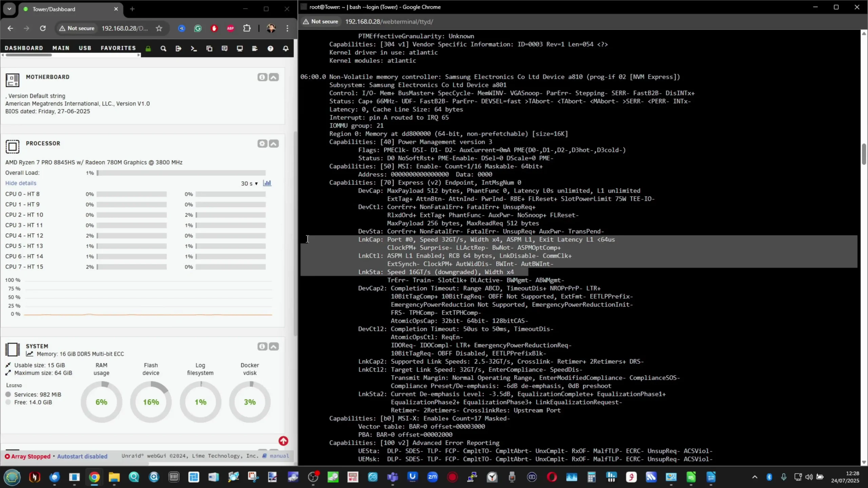Collapse the Processor panel
Image resolution: width=868 pixels, height=488 pixels.
274,144
